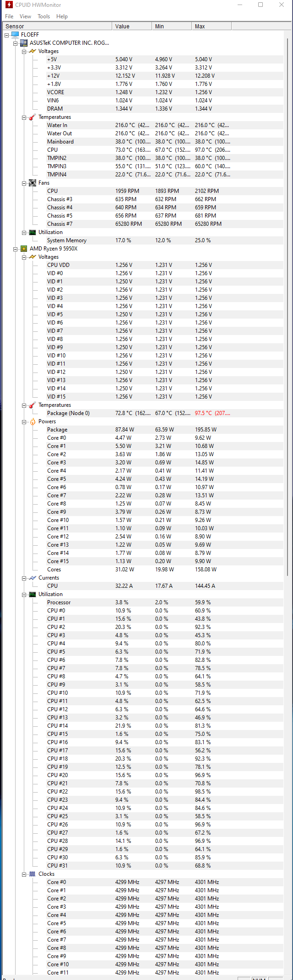
Task: Click the Sensor column header
Action: point(57,27)
